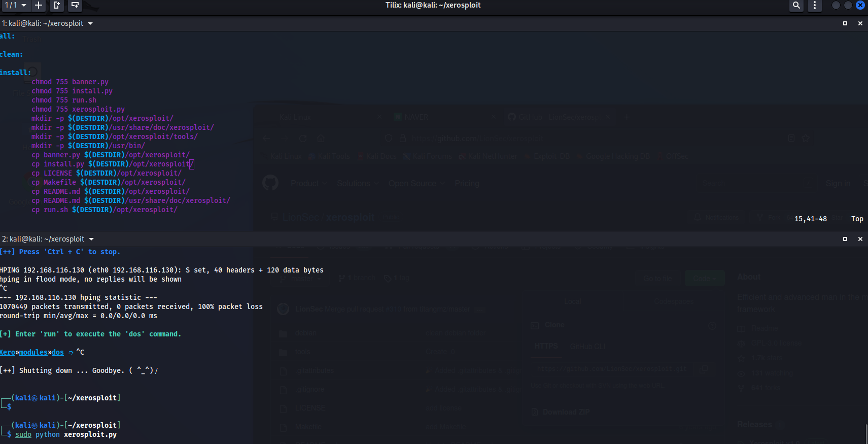Click the 'cp install.py' Makefile line
868x444 pixels.
point(113,164)
